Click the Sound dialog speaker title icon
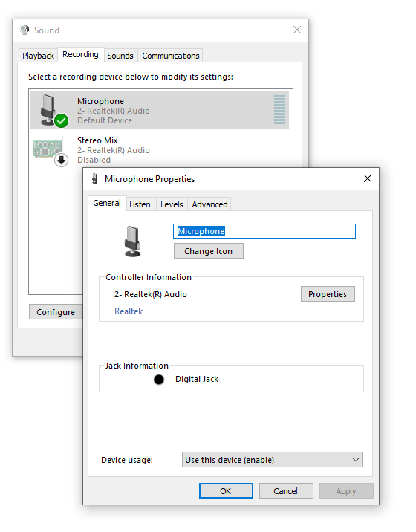The image size is (416, 532). click(25, 30)
